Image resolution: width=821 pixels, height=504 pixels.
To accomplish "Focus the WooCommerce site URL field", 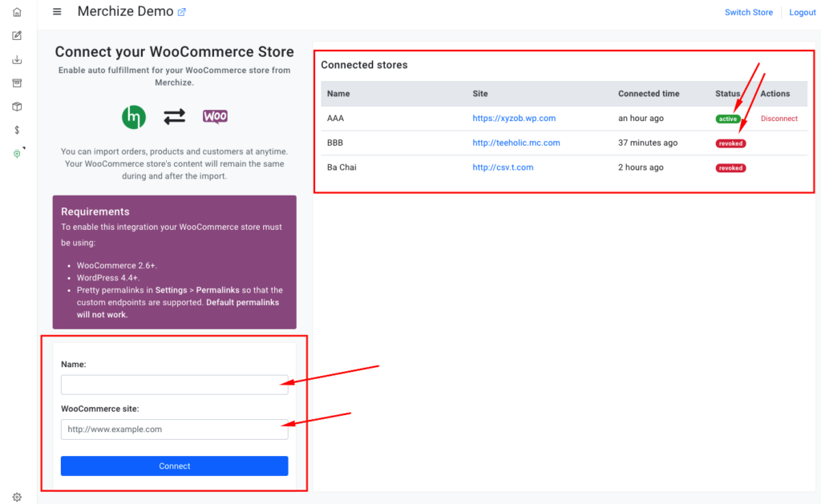I will pyautogui.click(x=174, y=429).
